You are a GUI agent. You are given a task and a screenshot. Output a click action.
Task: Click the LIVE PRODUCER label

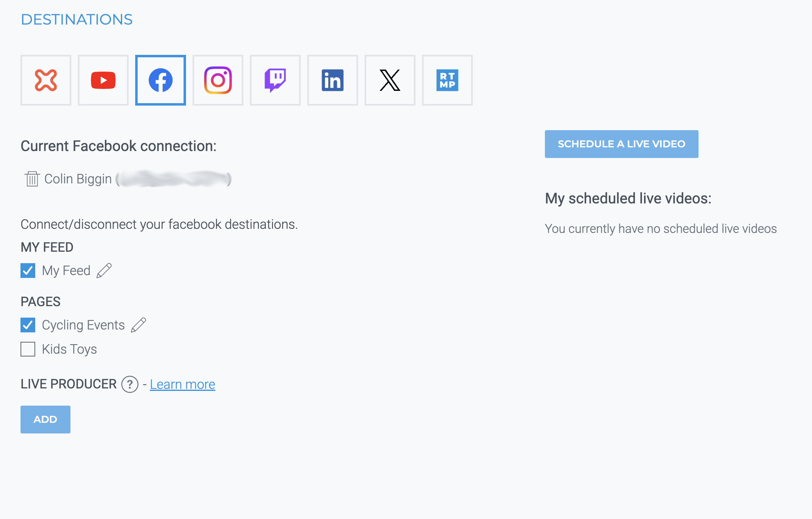coord(68,384)
